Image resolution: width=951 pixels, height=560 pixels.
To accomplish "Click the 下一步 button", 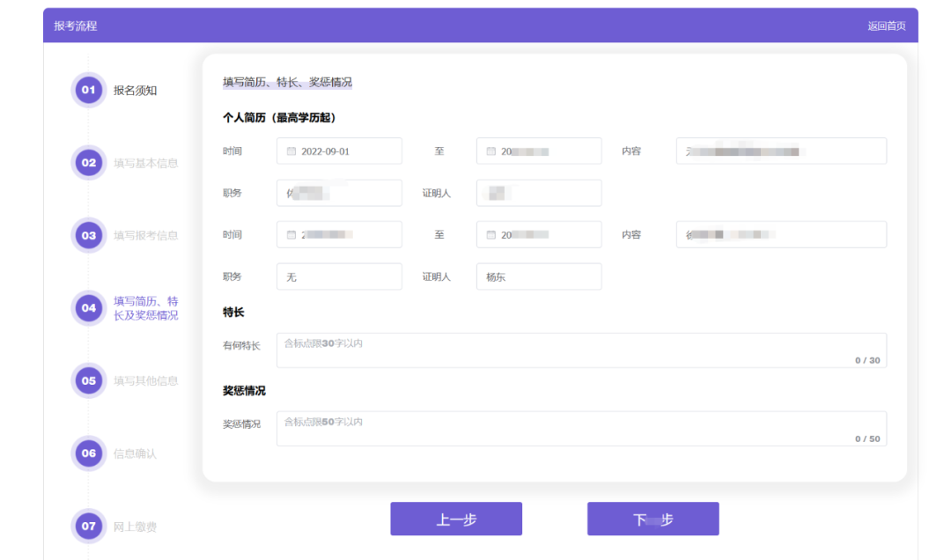I will coord(653,519).
